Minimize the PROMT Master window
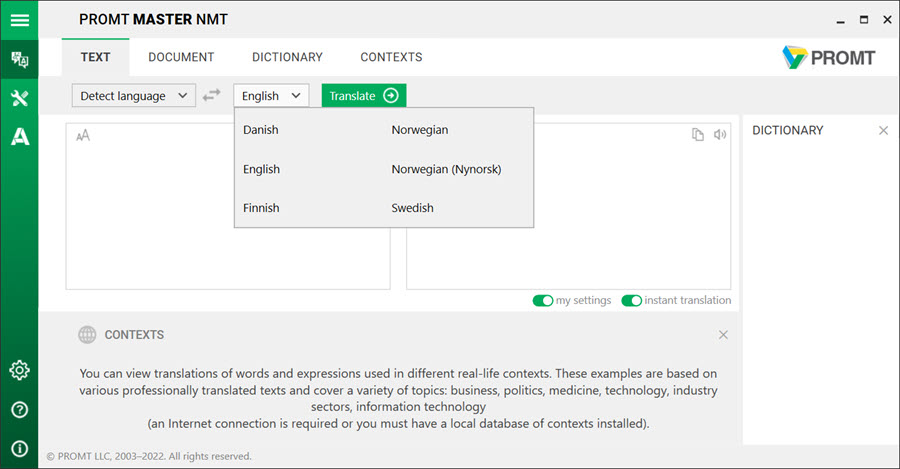 coord(840,20)
